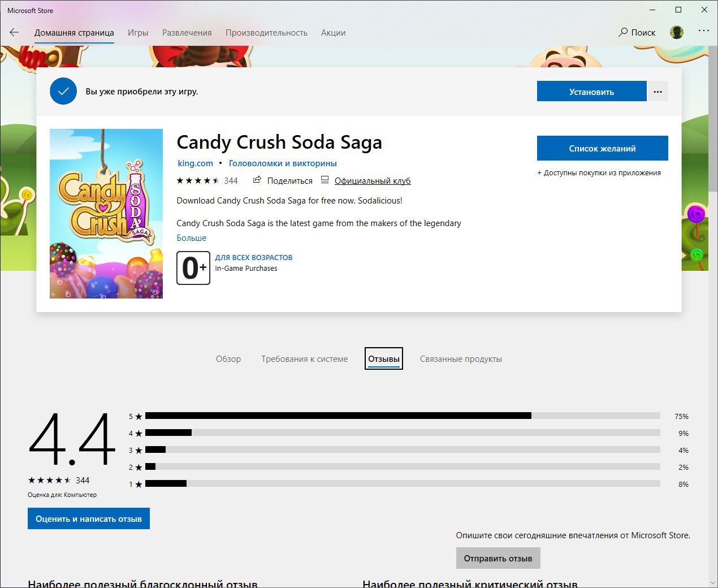Click the Официальный клуб link text
Viewport: 718px width, 588px height.
click(373, 181)
